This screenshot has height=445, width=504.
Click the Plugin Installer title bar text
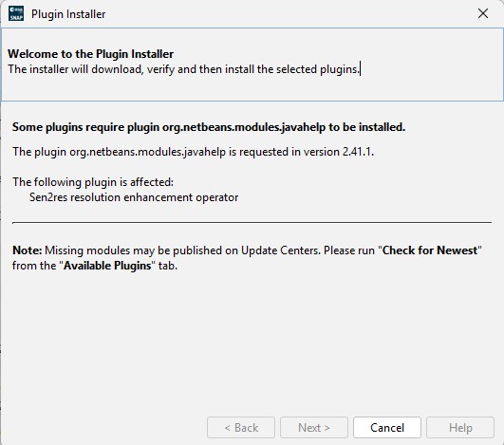click(x=68, y=14)
